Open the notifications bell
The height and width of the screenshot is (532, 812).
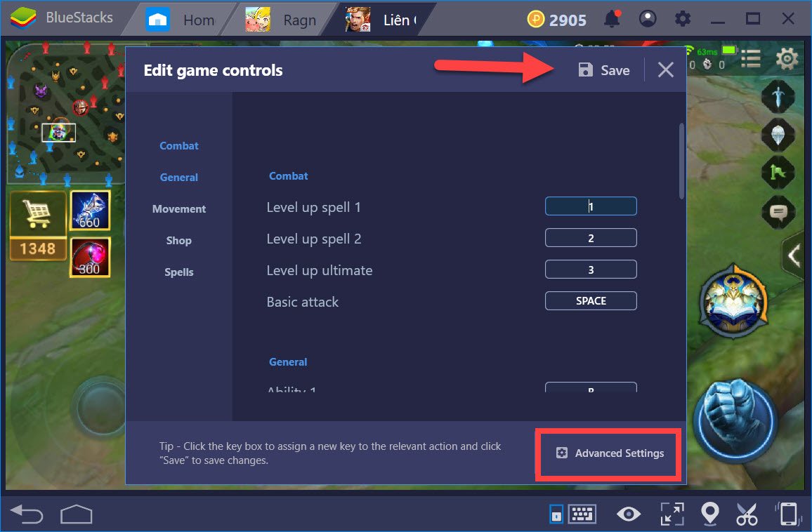(612, 19)
